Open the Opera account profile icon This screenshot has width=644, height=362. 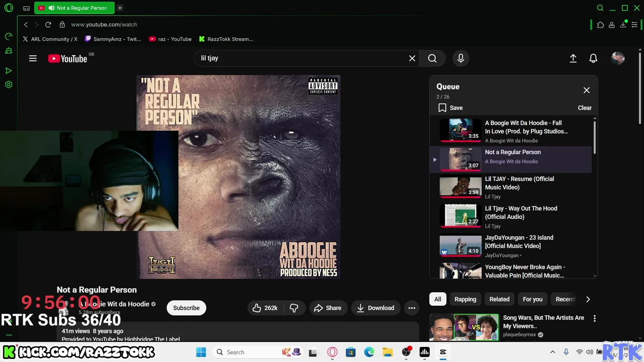611,25
